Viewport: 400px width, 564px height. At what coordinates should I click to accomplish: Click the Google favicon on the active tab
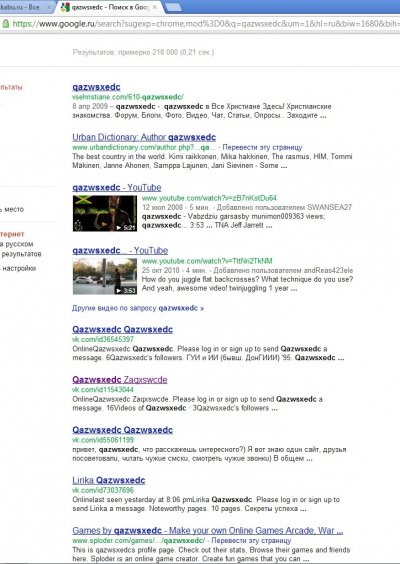65,7
